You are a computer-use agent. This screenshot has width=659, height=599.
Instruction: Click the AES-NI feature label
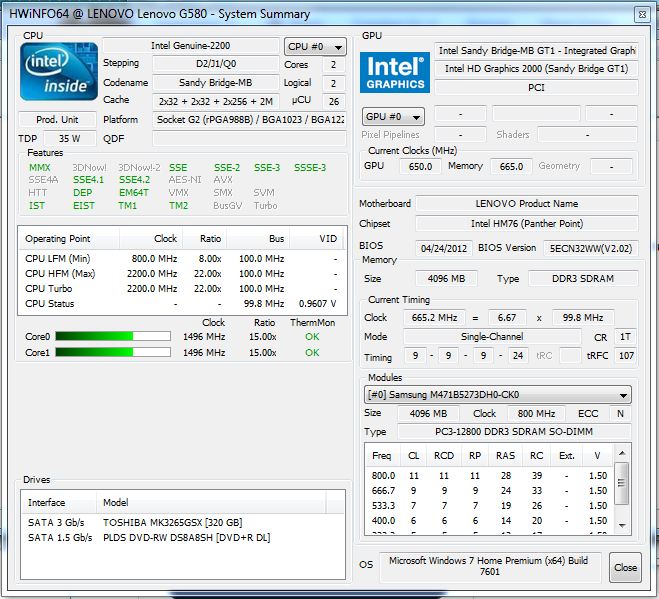(x=185, y=180)
